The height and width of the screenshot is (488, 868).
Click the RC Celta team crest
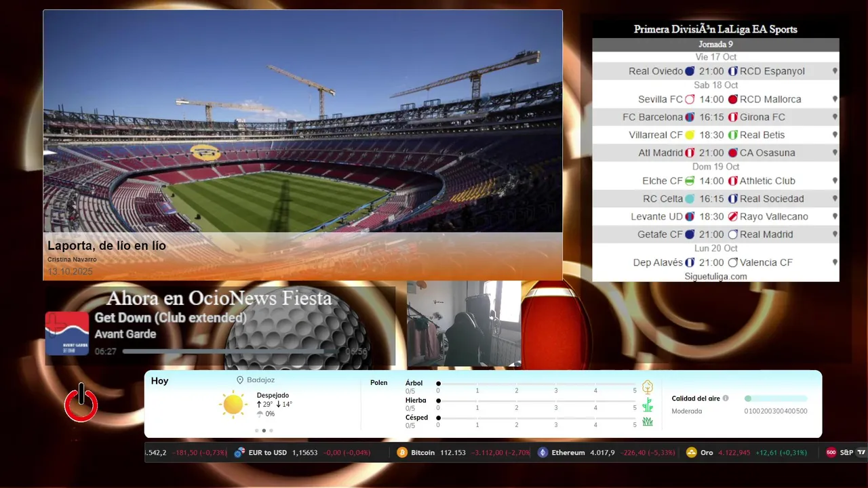pos(690,199)
